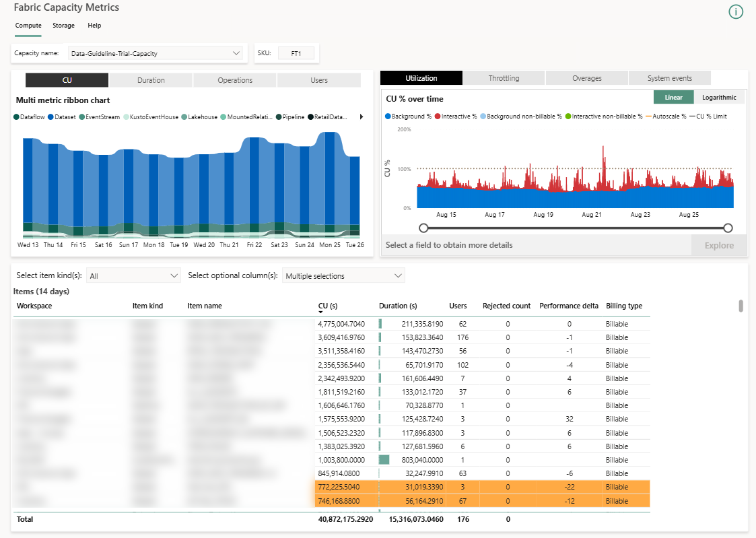Toggle ribbon chart to Duration metric

pos(151,80)
